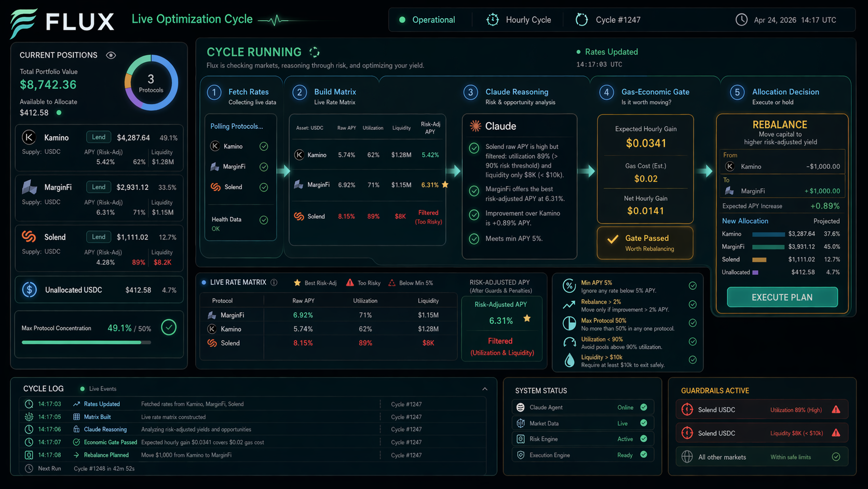Image resolution: width=868 pixels, height=489 pixels.
Task: Click the Execution Engine shield icon
Action: coord(520,455)
